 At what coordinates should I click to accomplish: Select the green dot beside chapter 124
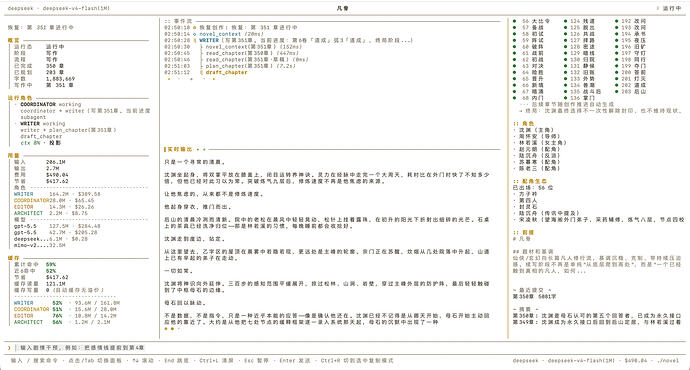coord(565,21)
